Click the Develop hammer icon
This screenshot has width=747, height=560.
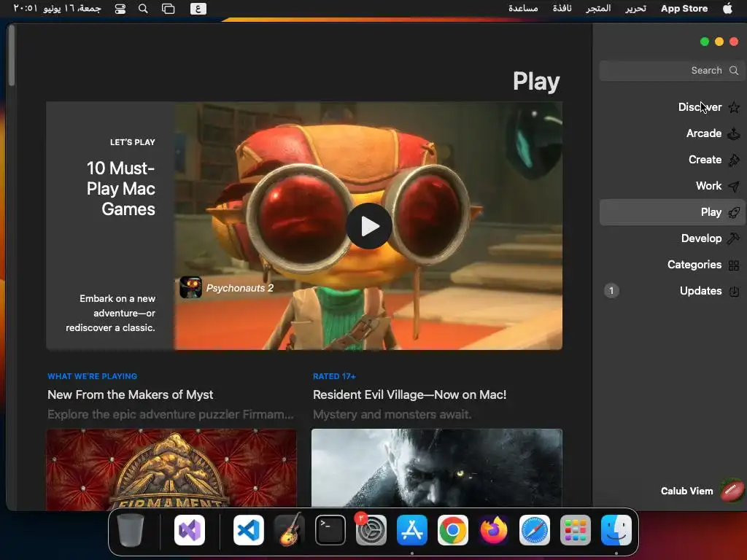734,238
